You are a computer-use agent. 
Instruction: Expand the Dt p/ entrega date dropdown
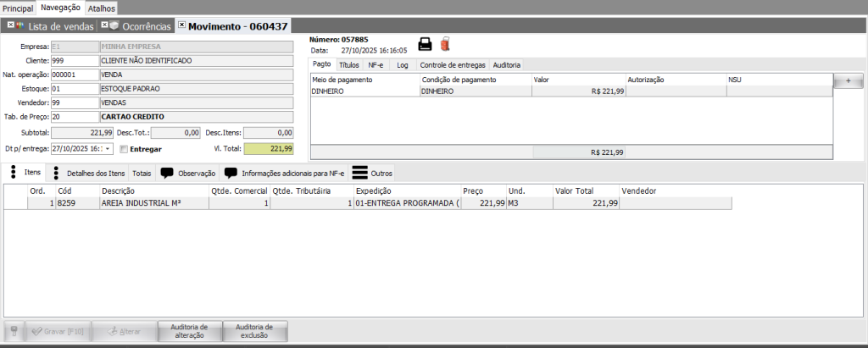coord(108,149)
